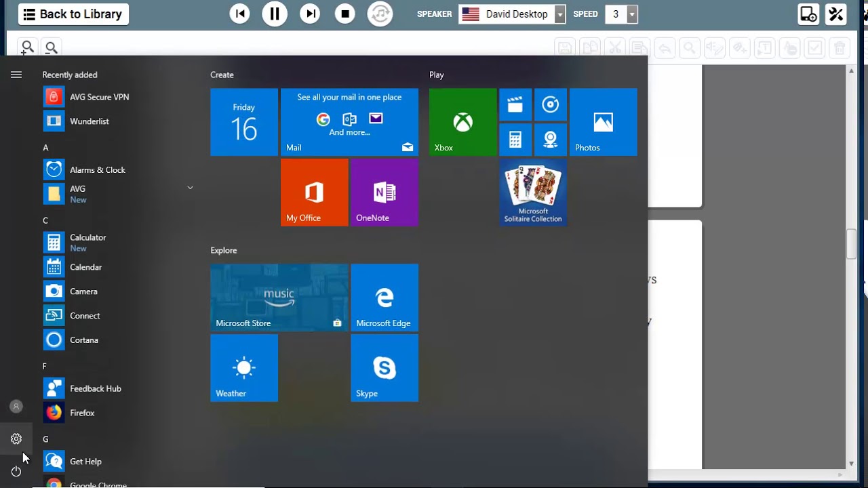This screenshot has width=868, height=488.
Task: Click the faded save icon in toolbar
Action: [x=566, y=47]
